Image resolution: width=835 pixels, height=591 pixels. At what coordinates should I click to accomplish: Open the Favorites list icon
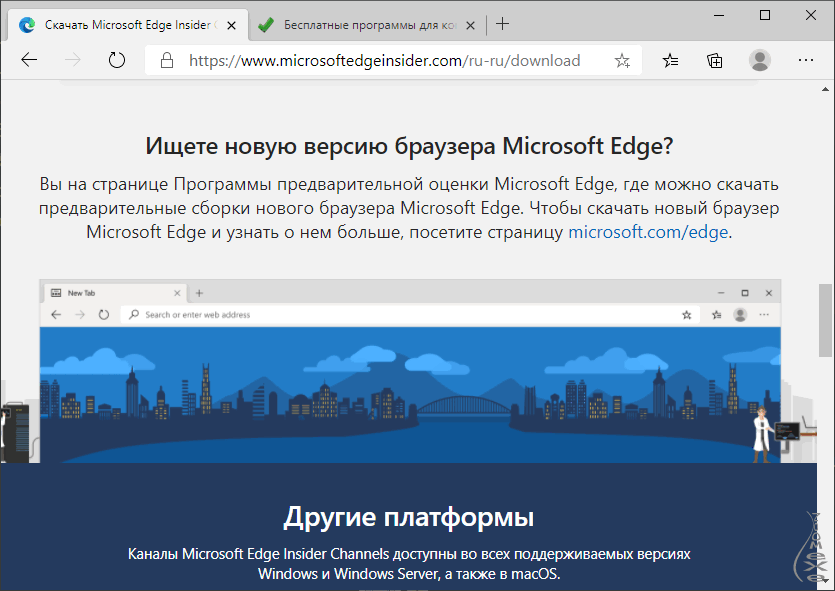click(670, 60)
